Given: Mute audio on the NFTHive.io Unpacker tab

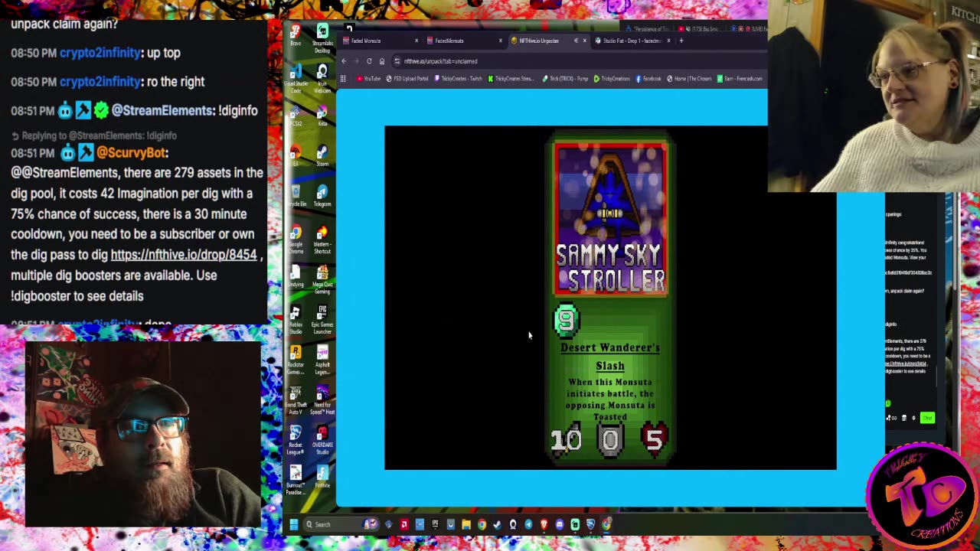Looking at the screenshot, I should (x=576, y=41).
